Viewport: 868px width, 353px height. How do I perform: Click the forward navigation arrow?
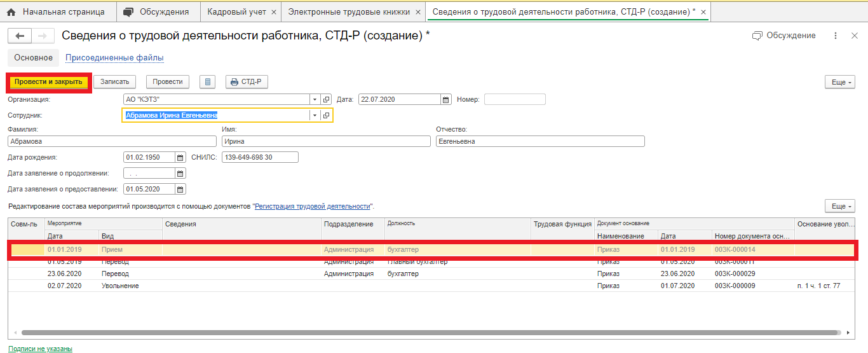(42, 36)
